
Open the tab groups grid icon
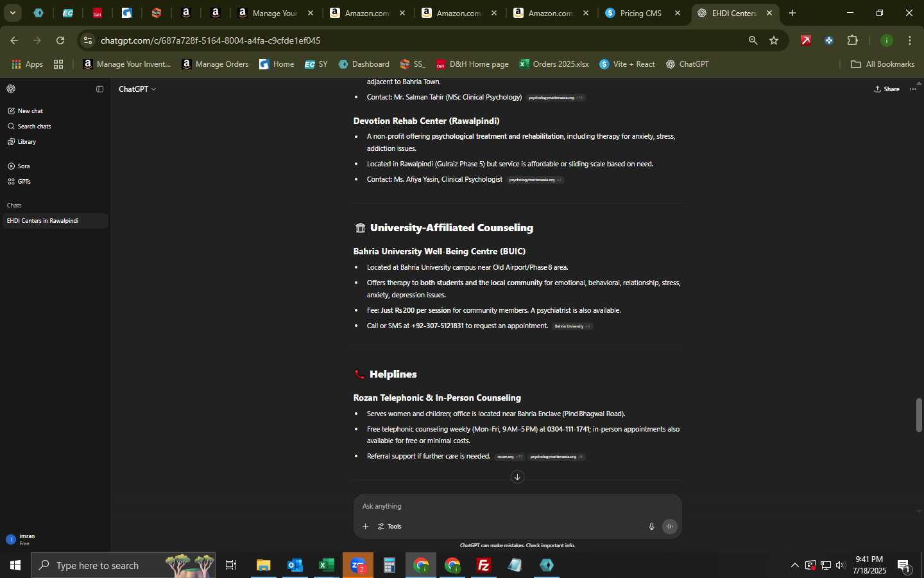(x=58, y=64)
